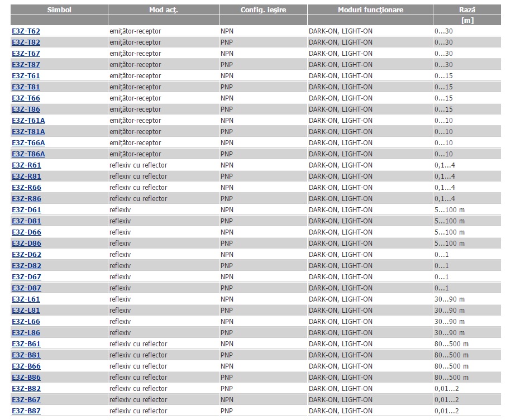Open the E3Z-B86 link
Screen dimensions: 506x420
pyautogui.click(x=26, y=378)
